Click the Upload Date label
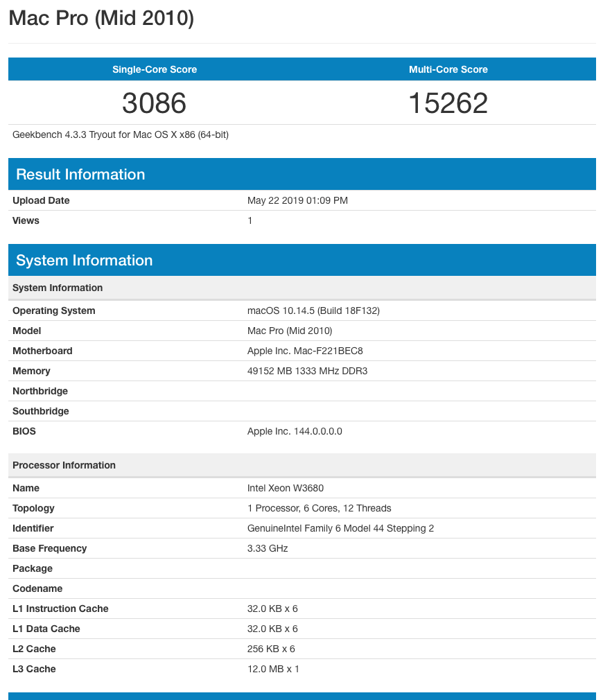Image resolution: width=603 pixels, height=700 pixels. [x=41, y=200]
